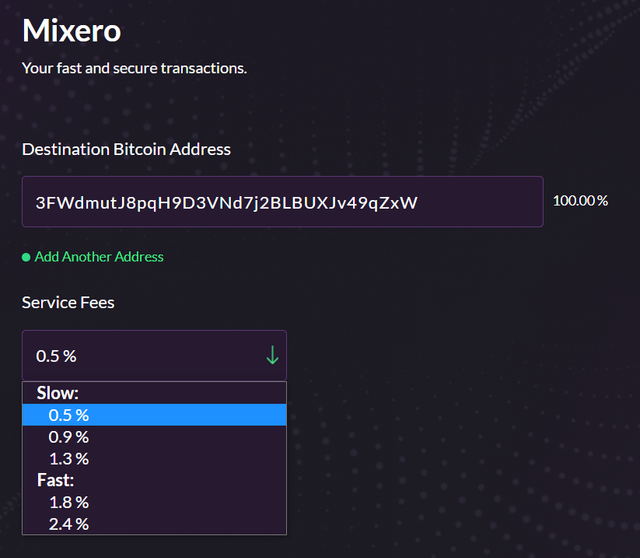
Task: Click the green down arrow in fee selector
Action: pyautogui.click(x=272, y=355)
